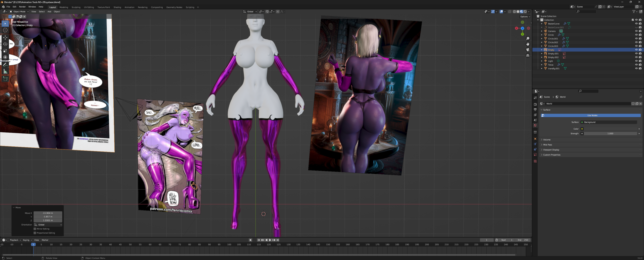Image resolution: width=644 pixels, height=260 pixels.
Task: Open the Render properties tab
Action: (535, 104)
